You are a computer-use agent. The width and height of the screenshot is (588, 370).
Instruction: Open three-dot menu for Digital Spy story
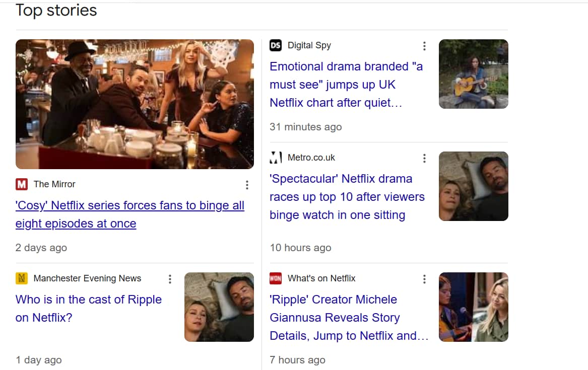coord(424,46)
